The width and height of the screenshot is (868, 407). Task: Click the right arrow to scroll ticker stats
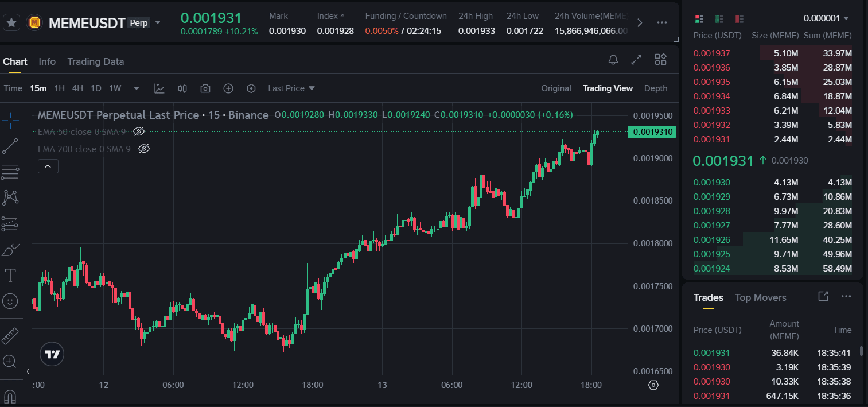pyautogui.click(x=640, y=23)
